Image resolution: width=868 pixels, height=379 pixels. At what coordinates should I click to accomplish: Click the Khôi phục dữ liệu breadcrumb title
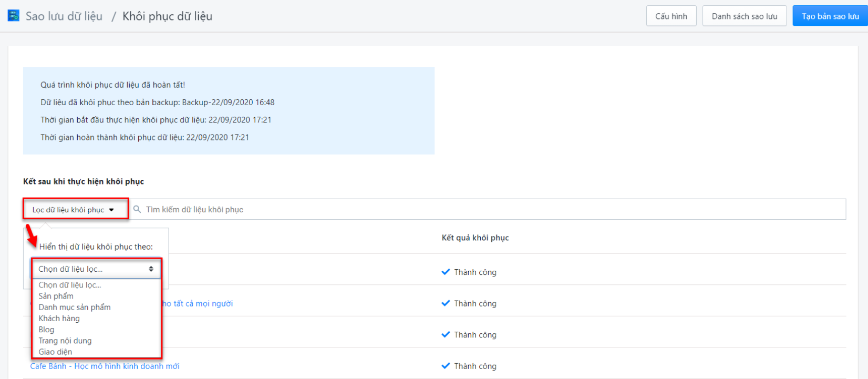click(x=167, y=16)
